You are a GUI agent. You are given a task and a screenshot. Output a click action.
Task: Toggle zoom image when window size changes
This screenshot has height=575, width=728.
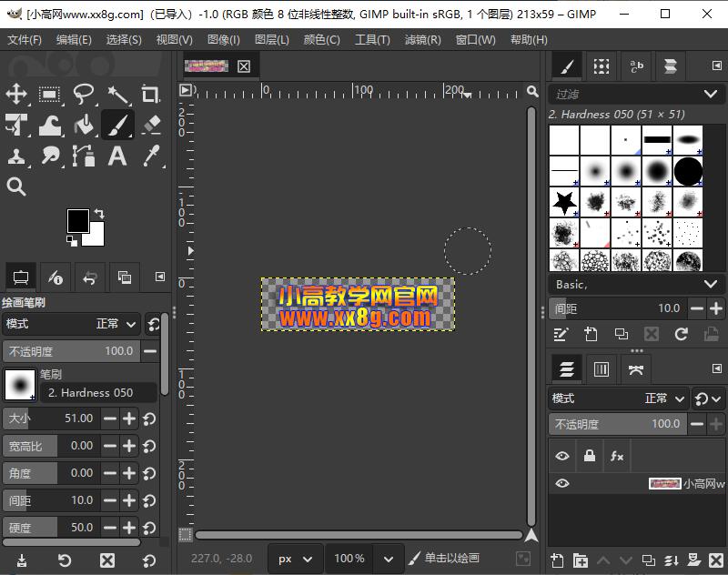pos(532,91)
